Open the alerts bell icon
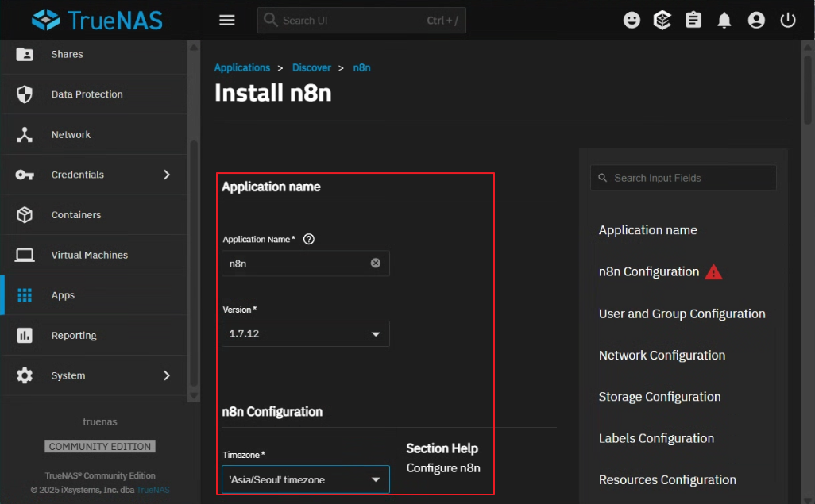This screenshot has width=815, height=504. tap(724, 21)
